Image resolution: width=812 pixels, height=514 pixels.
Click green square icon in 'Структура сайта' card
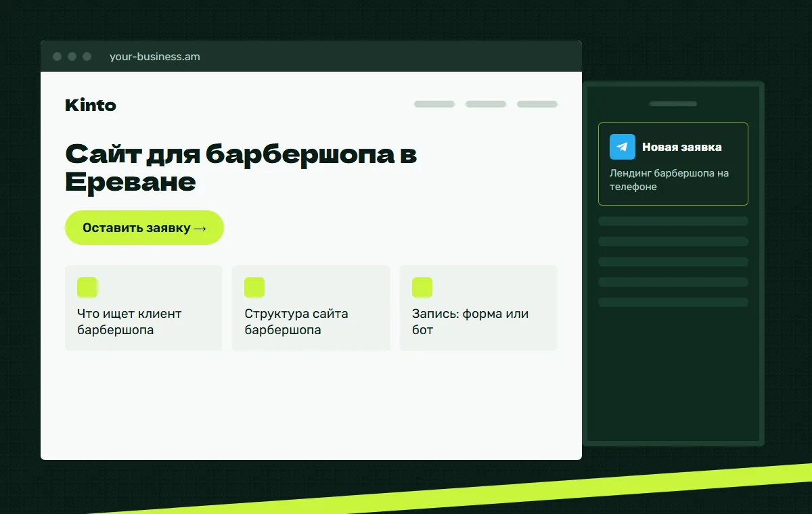(254, 287)
